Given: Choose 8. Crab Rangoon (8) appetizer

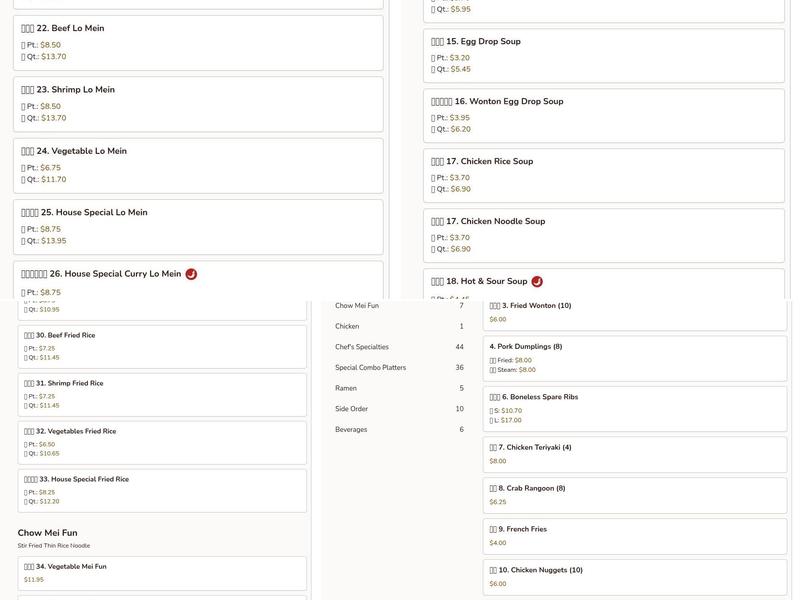Looking at the screenshot, I should tap(634, 495).
